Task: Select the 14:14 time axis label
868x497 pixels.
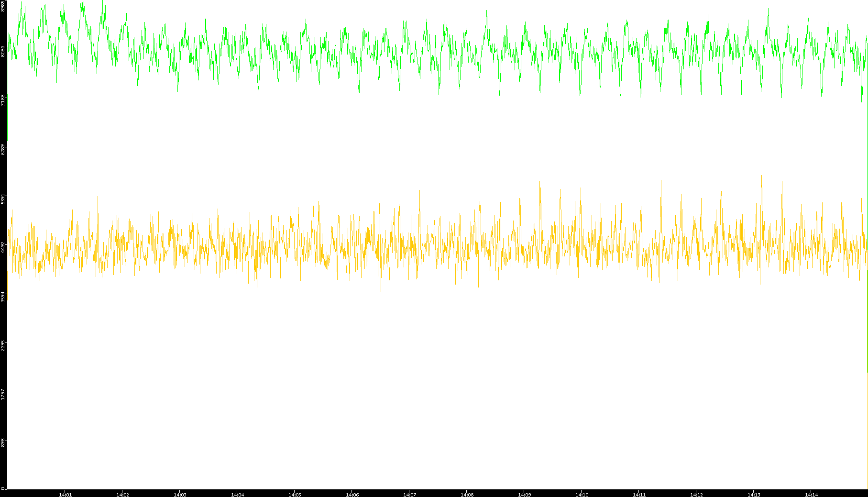Action: pos(811,494)
